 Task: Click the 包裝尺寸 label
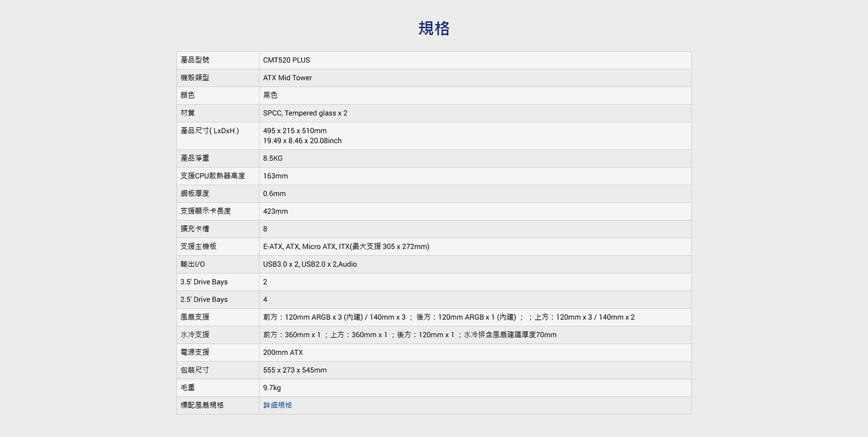pyautogui.click(x=195, y=371)
